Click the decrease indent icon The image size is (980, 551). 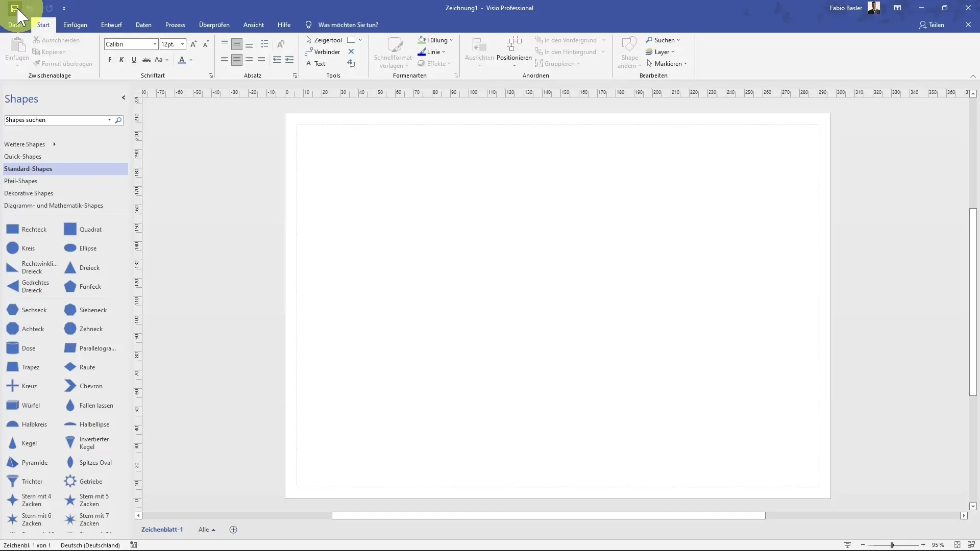click(277, 60)
